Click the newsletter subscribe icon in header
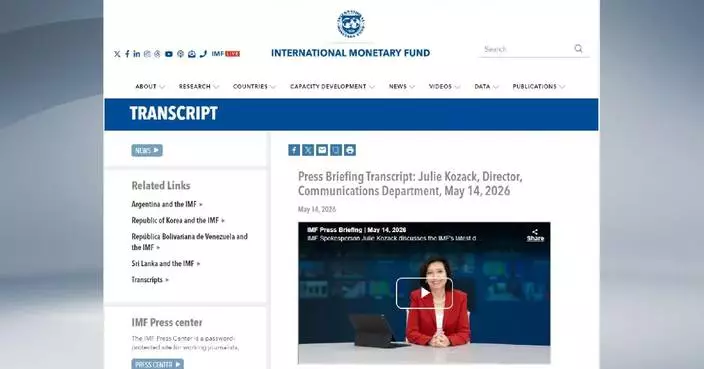Image resolution: width=704 pixels, height=369 pixels. coord(192,54)
